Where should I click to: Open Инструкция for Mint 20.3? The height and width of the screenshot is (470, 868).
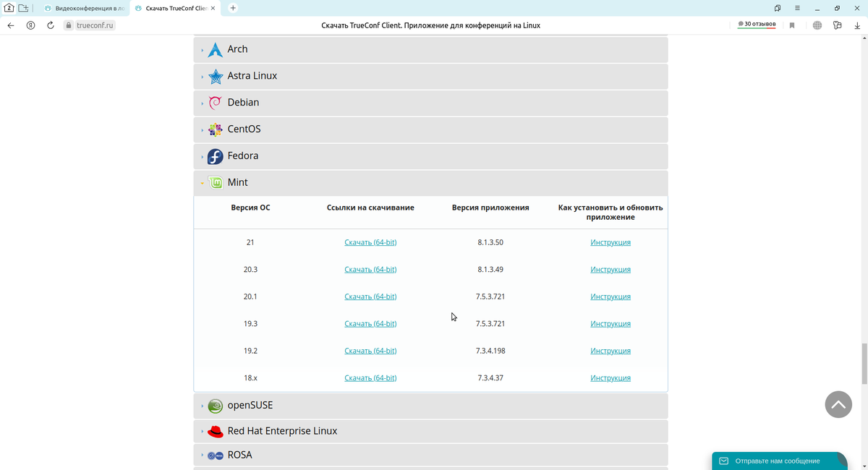tap(610, 270)
